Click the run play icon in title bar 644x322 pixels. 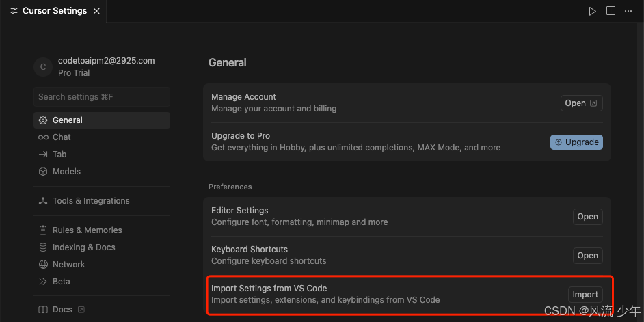592,11
